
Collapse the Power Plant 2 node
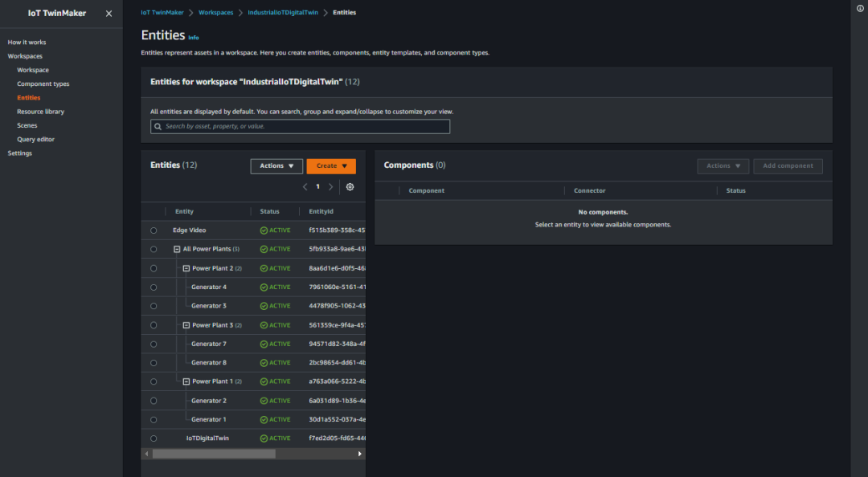186,268
